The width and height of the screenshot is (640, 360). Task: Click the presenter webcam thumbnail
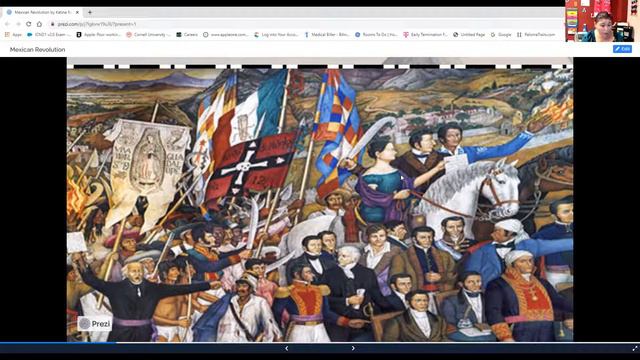point(602,21)
